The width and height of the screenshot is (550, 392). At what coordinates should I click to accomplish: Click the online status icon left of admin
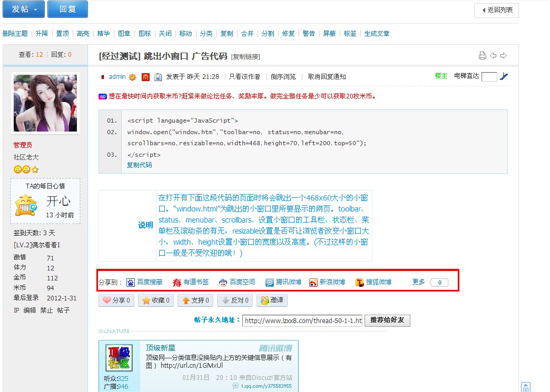click(102, 77)
